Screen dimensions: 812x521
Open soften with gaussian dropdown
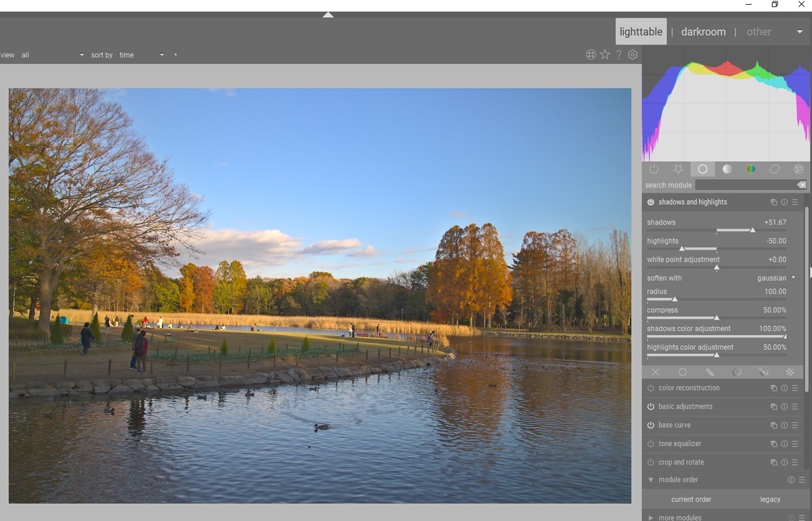coord(721,278)
